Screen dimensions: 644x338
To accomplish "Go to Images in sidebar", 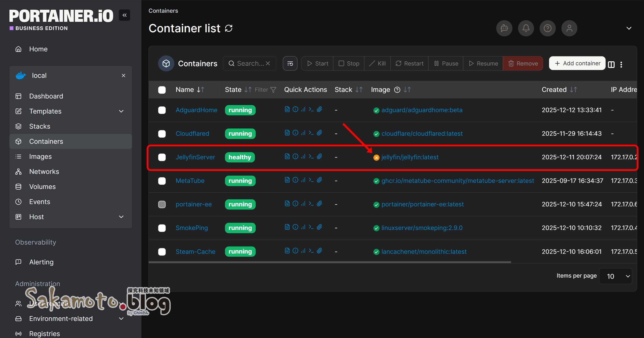I will click(x=40, y=156).
